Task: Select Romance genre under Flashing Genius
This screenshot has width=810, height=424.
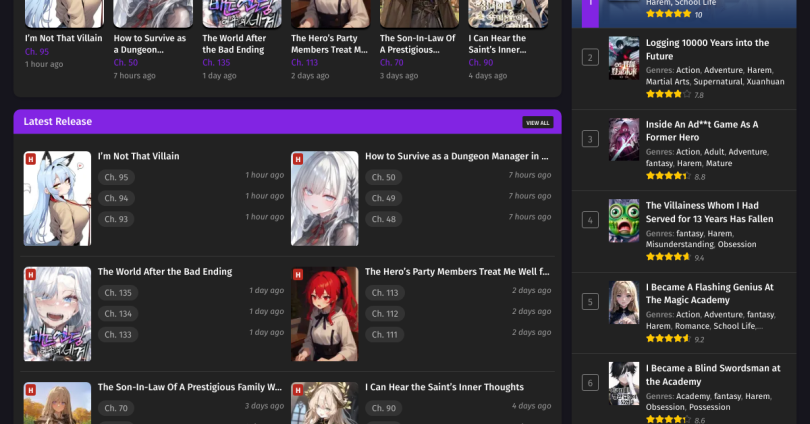Action: 692,326
